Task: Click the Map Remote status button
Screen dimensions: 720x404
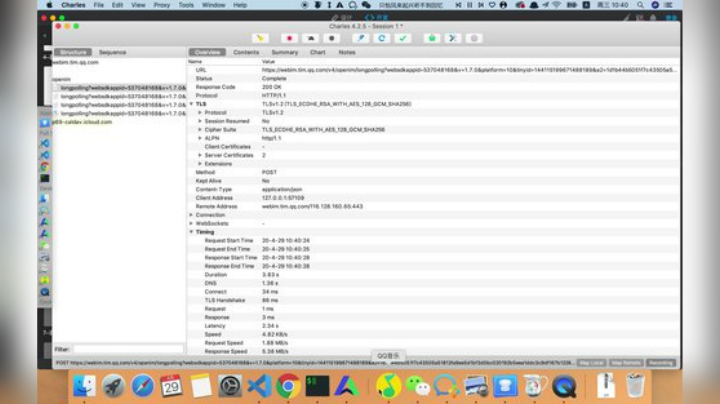Action: point(626,363)
